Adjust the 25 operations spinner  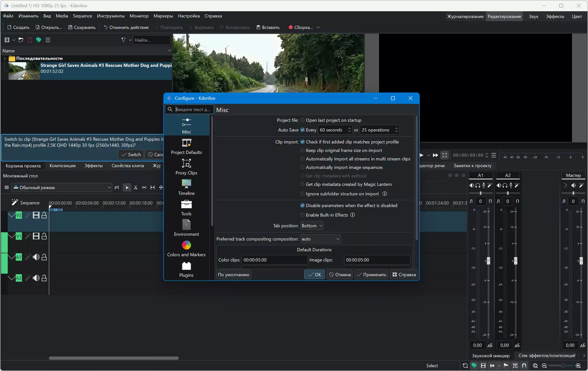point(379,130)
